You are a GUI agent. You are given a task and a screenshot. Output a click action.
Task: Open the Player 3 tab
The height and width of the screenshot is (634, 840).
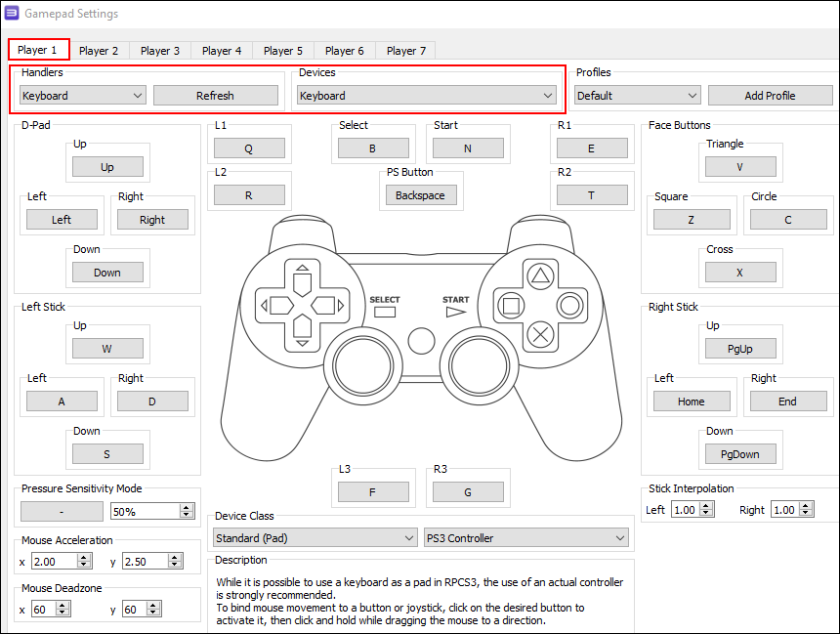[160, 51]
